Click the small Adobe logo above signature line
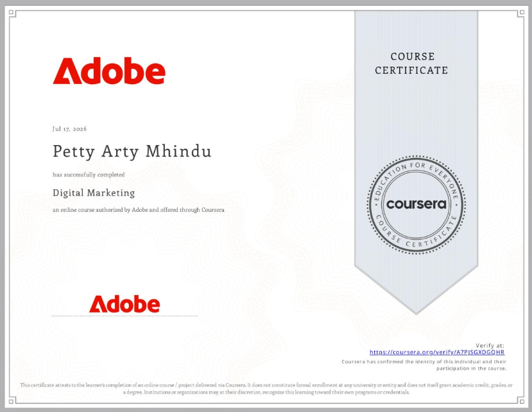Screen dimensions: 532x412 124,304
